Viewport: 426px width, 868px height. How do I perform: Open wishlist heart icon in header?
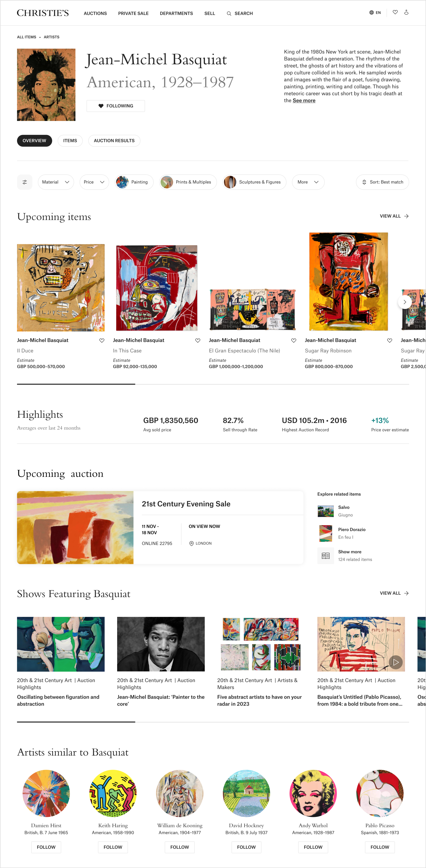tap(395, 13)
